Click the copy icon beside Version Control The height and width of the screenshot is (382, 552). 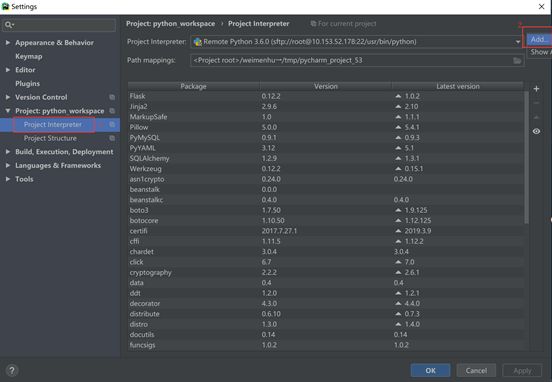coord(112,97)
